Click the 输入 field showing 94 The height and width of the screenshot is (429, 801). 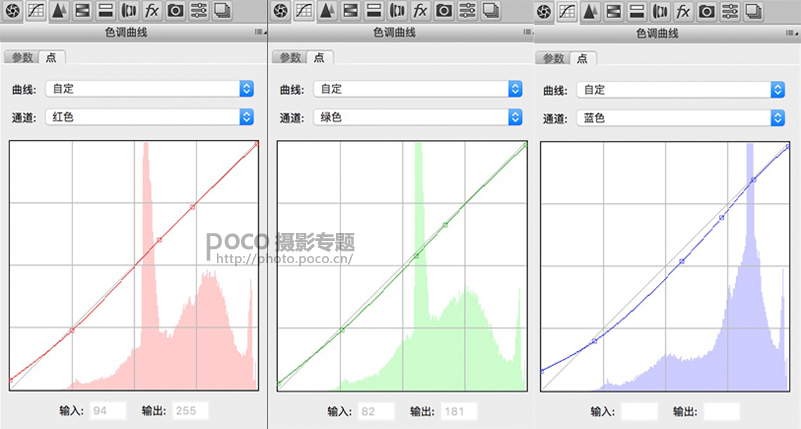click(x=108, y=411)
